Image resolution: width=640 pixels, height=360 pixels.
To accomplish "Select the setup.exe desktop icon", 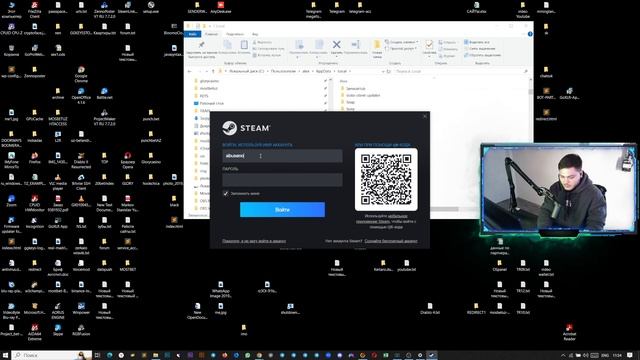I will pos(151,7).
